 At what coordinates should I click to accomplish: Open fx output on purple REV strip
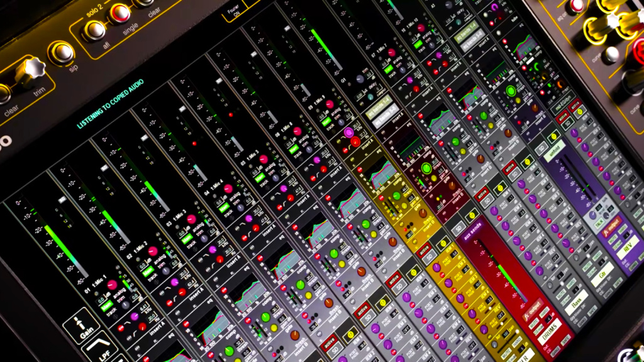click(611, 228)
